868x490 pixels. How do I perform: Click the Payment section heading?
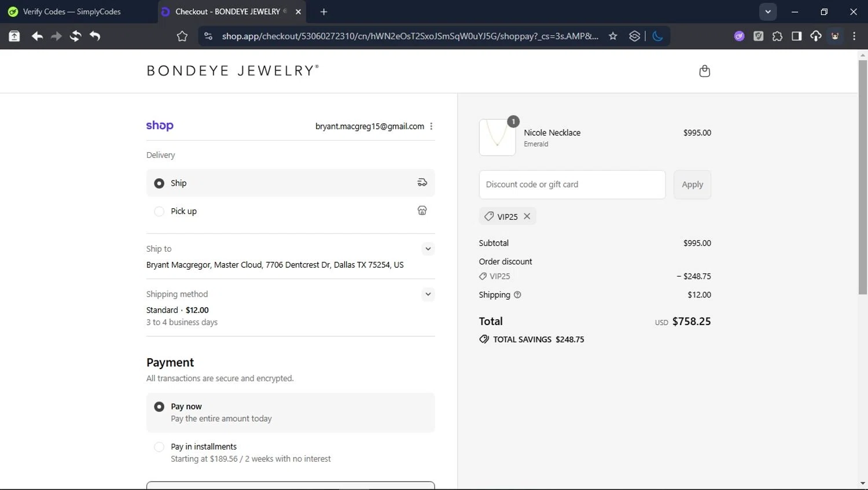(170, 362)
